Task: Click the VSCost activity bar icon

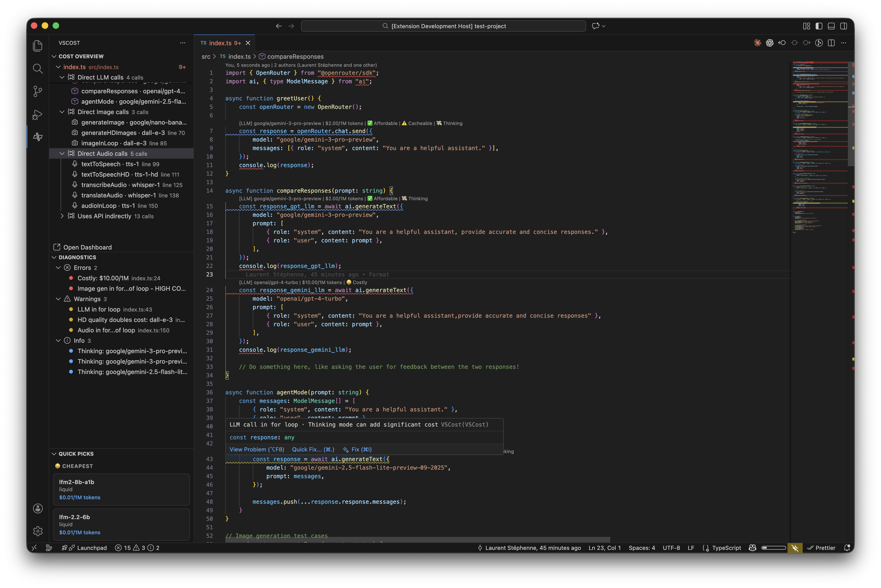Action: tap(37, 137)
